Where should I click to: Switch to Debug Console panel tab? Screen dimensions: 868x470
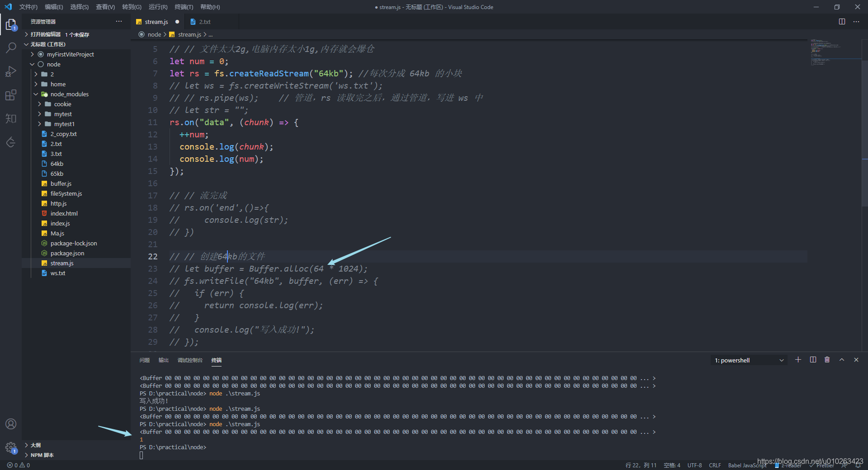190,360
